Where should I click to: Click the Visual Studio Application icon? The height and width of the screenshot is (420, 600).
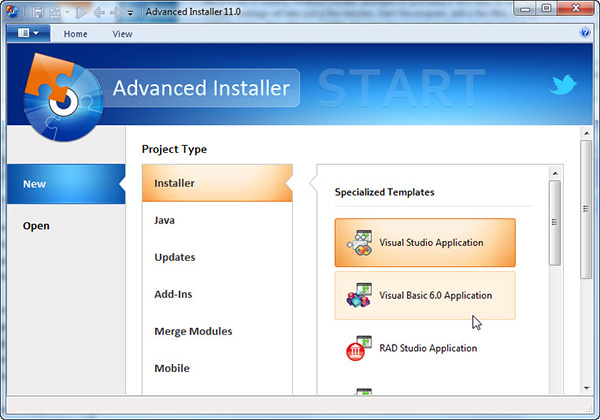358,243
